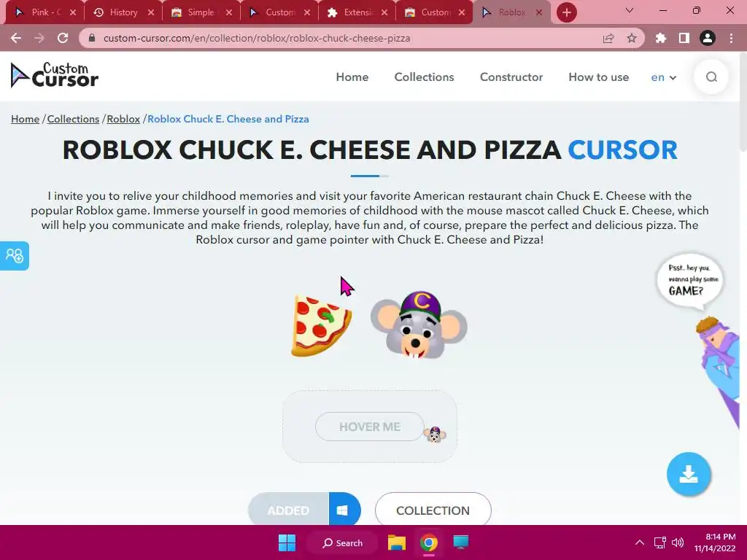This screenshot has width=747, height=560.
Task: Switch to the Simple tab
Action: pos(201,12)
